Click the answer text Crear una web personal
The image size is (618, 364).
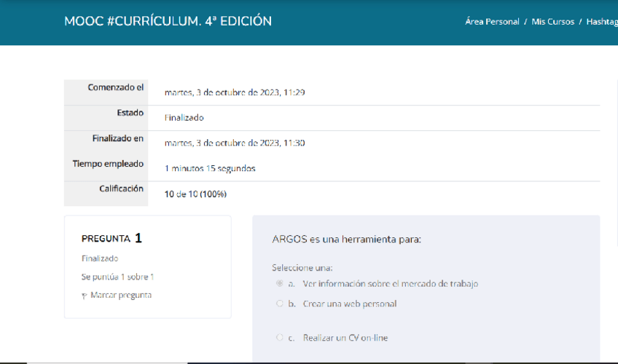click(x=350, y=304)
